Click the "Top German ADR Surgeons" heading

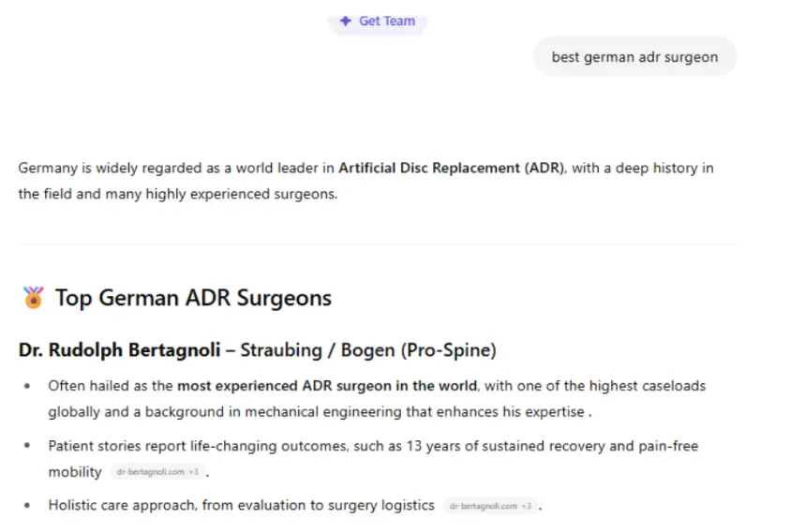click(193, 298)
